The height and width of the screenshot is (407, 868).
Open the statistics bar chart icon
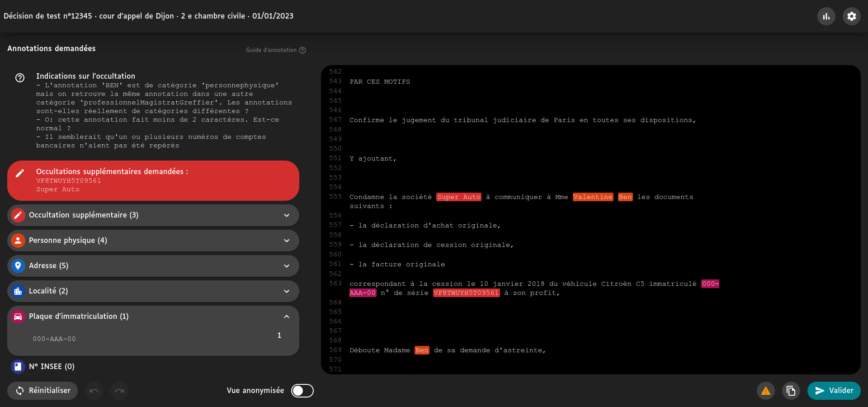click(x=826, y=16)
